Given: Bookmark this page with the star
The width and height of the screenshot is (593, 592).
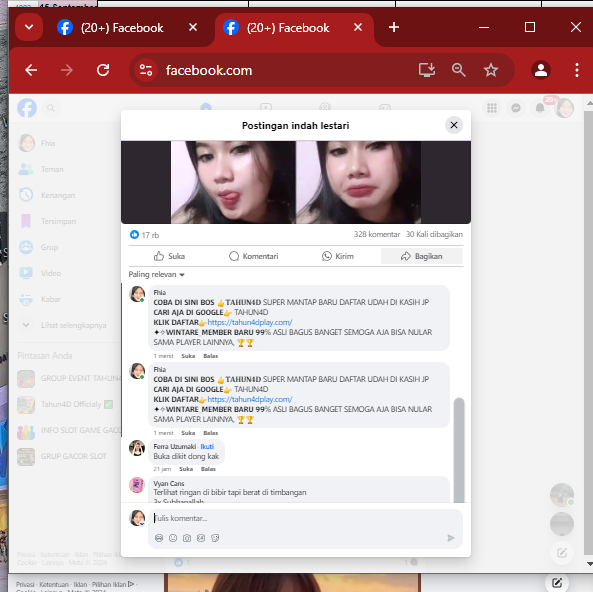Looking at the screenshot, I should click(491, 70).
